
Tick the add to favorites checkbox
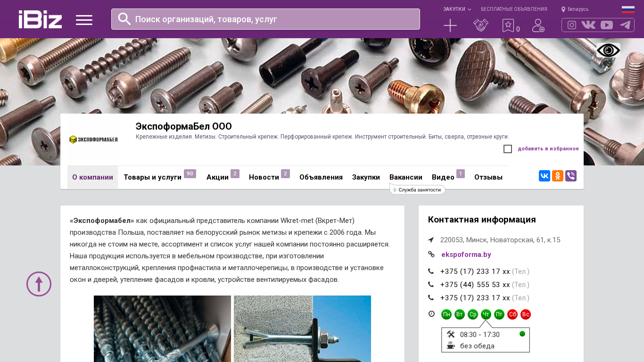[508, 149]
